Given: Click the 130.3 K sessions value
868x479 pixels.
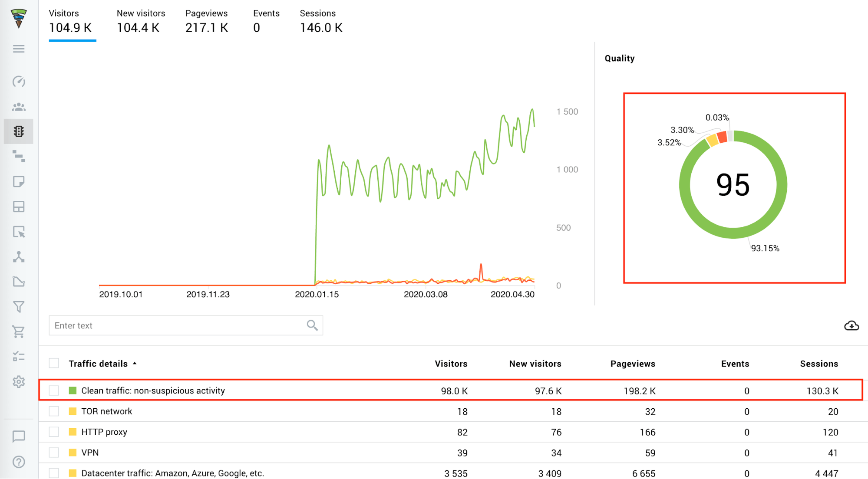Looking at the screenshot, I should (822, 390).
